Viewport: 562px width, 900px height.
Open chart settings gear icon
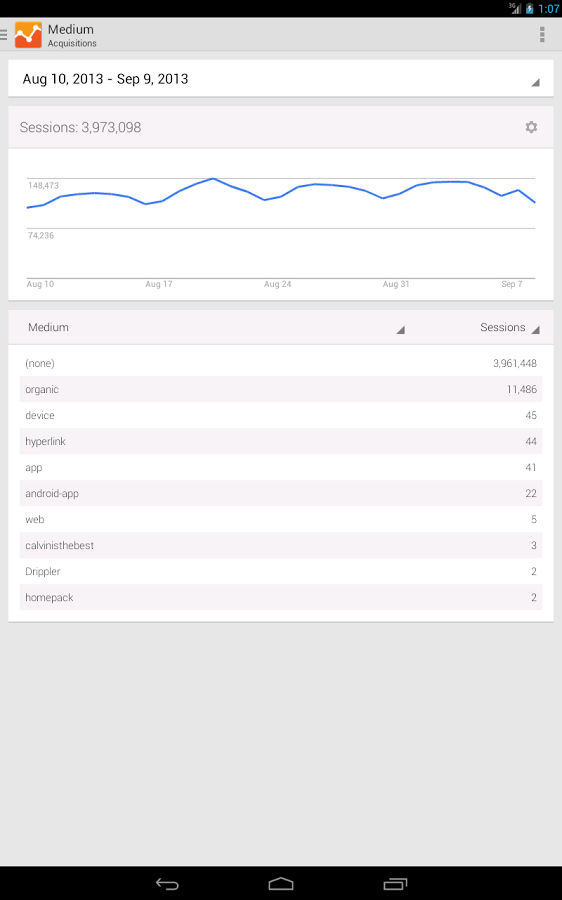click(532, 127)
